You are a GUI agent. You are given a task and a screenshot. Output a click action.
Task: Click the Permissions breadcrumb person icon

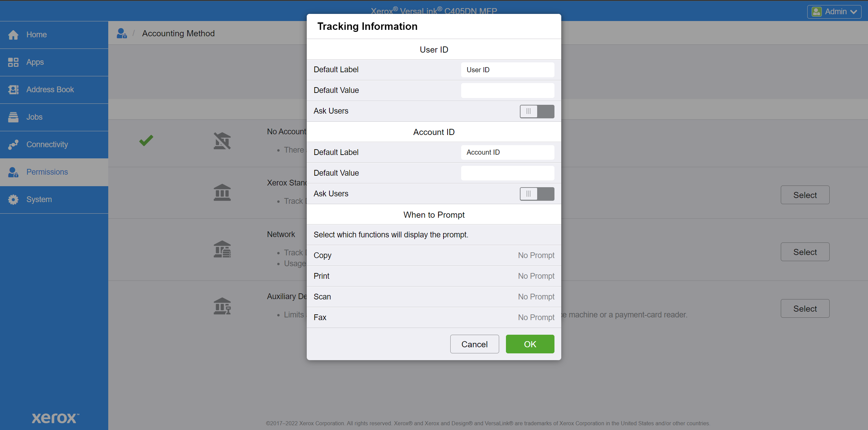click(121, 33)
